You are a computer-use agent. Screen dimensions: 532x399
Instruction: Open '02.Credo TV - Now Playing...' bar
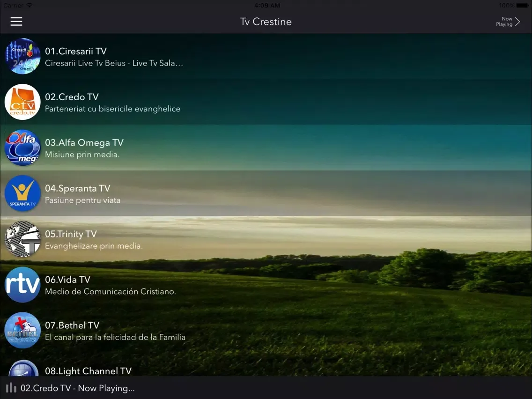tap(266, 387)
